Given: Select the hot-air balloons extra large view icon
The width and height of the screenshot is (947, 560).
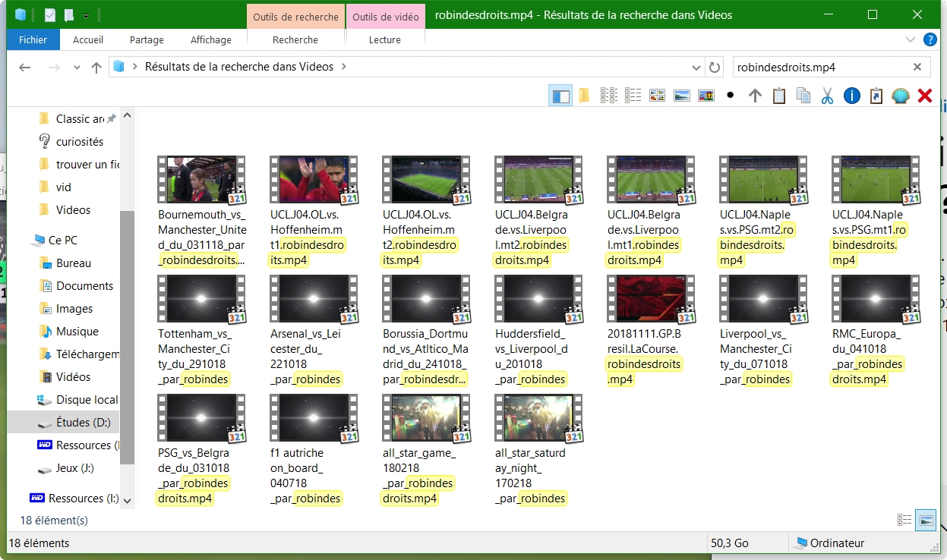Looking at the screenshot, I should click(706, 96).
